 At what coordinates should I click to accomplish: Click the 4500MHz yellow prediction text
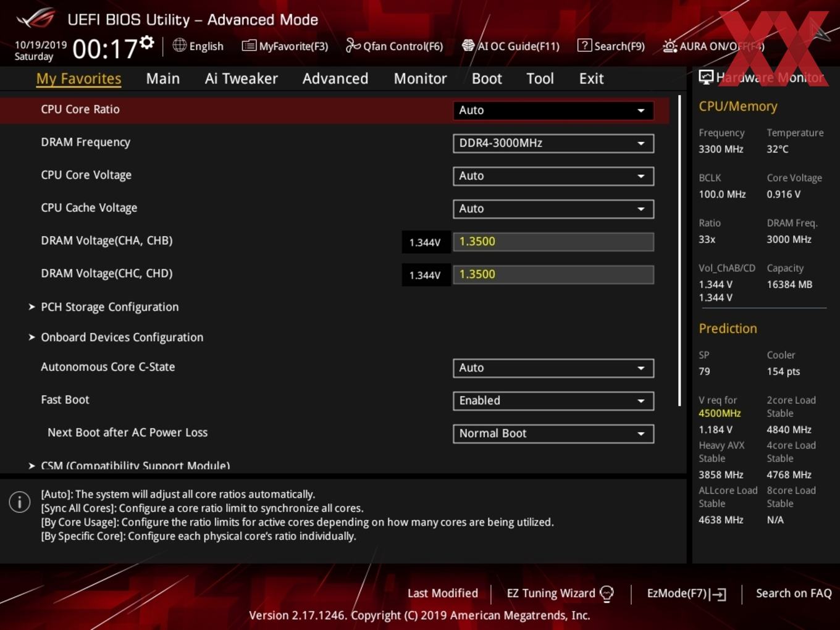coord(720,413)
